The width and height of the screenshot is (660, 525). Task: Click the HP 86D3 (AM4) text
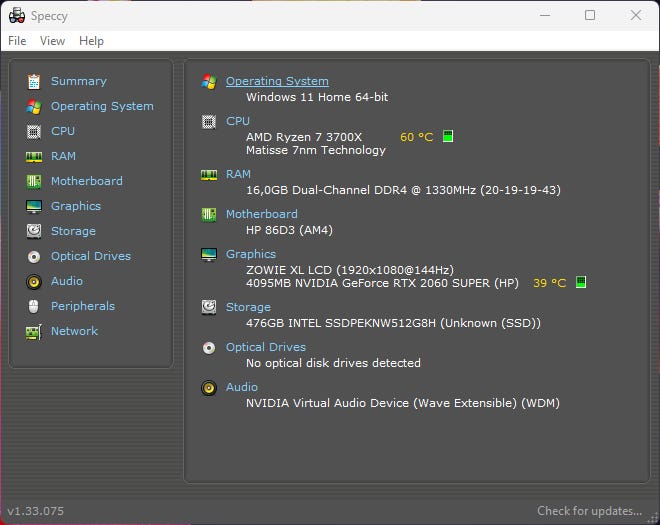[x=289, y=230]
